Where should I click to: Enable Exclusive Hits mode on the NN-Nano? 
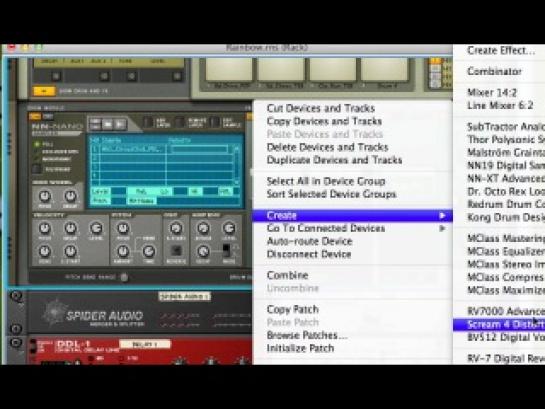pyautogui.click(x=36, y=152)
